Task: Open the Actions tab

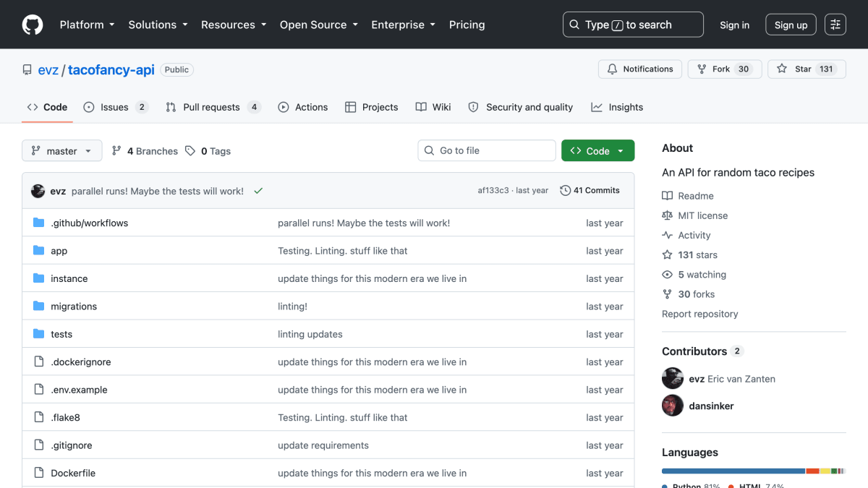Action: pos(303,107)
